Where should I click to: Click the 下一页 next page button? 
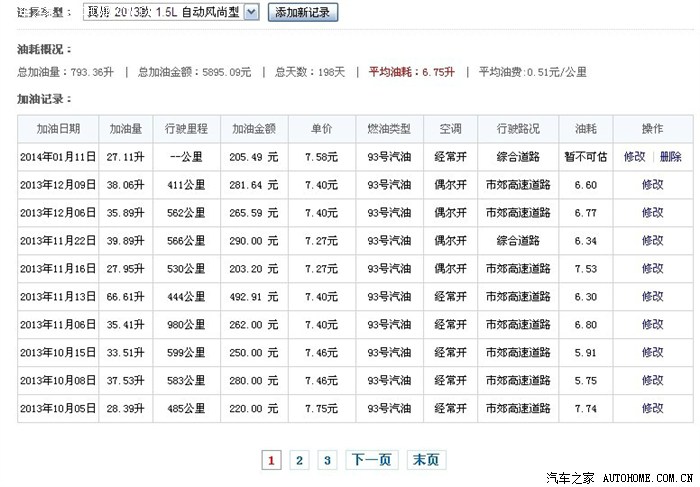pyautogui.click(x=371, y=460)
